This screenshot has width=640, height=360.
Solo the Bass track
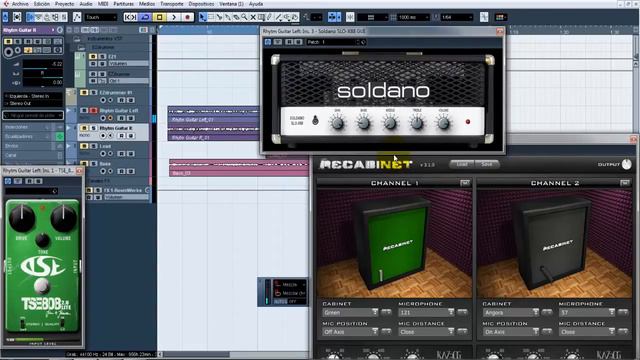coord(93,164)
